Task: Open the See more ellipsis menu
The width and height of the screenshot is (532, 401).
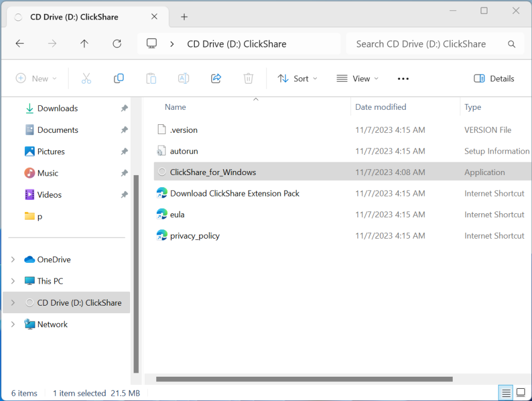Action: [403, 79]
